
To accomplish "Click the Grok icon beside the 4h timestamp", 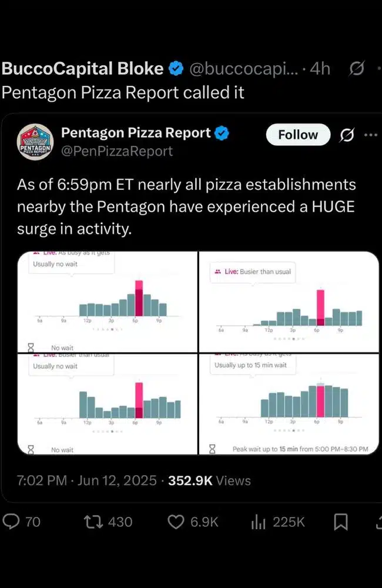I will click(356, 69).
